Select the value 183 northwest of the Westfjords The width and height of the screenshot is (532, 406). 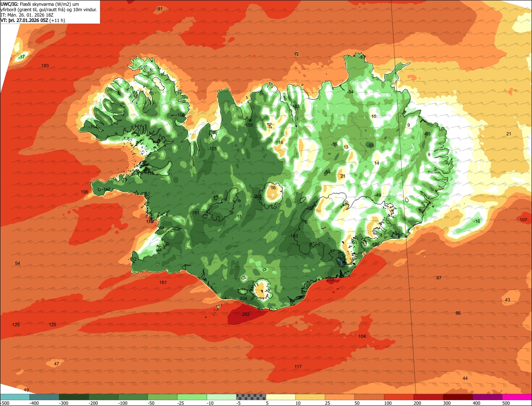click(x=45, y=66)
